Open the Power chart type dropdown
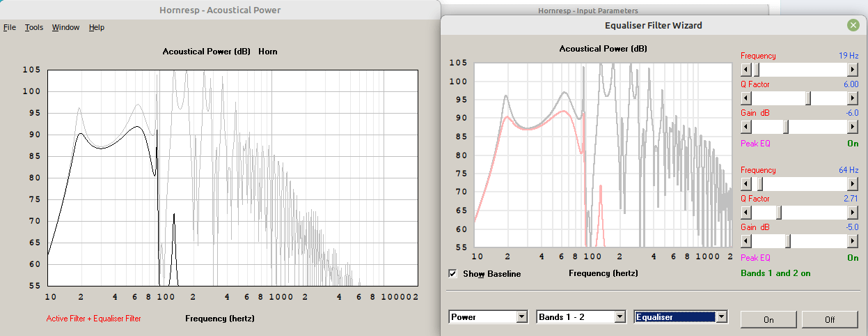868x336 pixels. (522, 316)
